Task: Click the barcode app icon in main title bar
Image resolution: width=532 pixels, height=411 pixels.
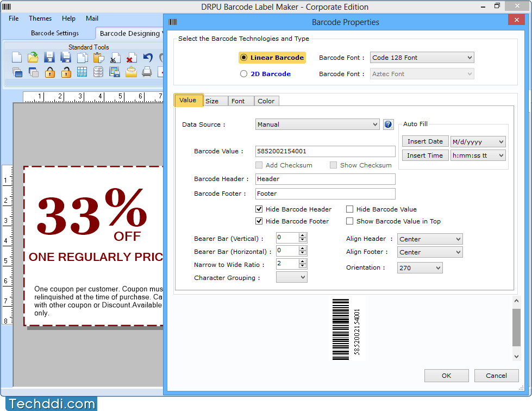Action: pos(7,7)
